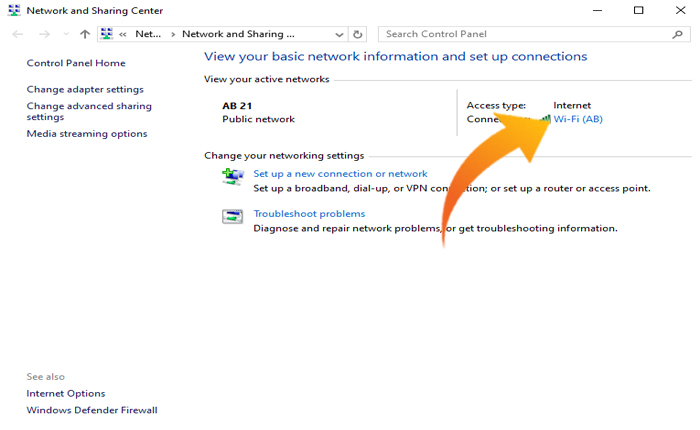Expand the address bar history dropdown
Image resolution: width=700 pixels, height=430 pixels.
[341, 34]
